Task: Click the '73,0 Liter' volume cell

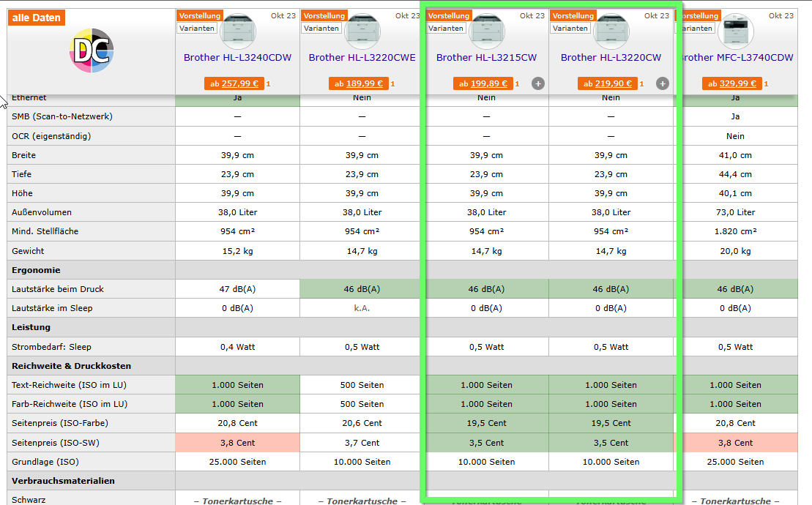Action: coord(735,212)
